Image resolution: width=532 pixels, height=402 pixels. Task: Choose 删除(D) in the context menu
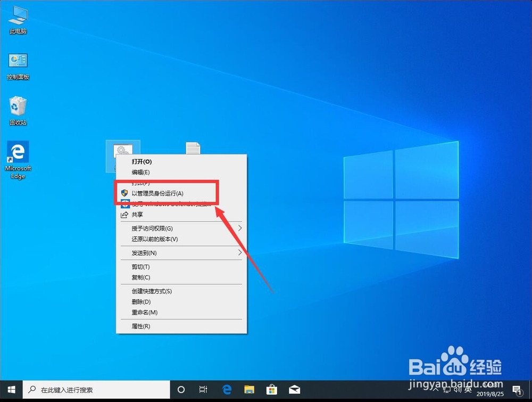point(181,302)
